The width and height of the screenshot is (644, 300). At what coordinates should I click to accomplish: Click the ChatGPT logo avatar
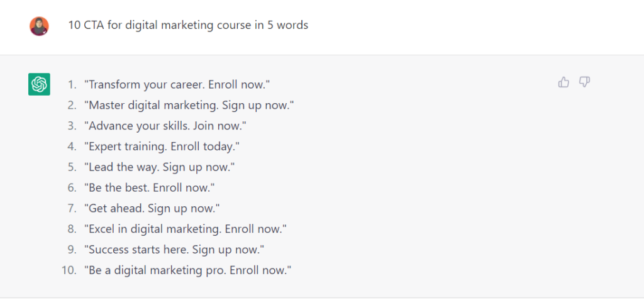click(39, 84)
